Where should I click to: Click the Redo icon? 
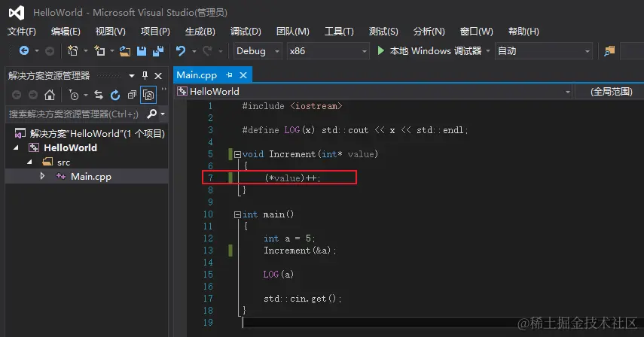pos(208,51)
